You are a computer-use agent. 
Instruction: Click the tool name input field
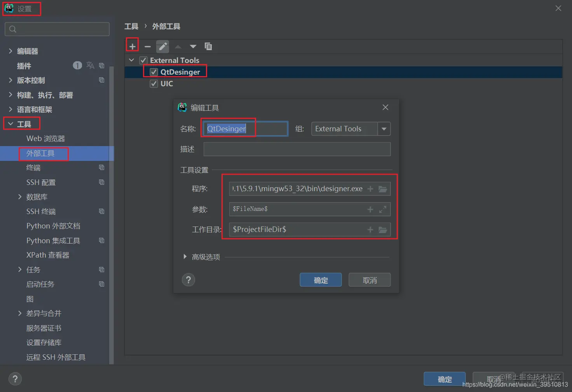pos(246,129)
